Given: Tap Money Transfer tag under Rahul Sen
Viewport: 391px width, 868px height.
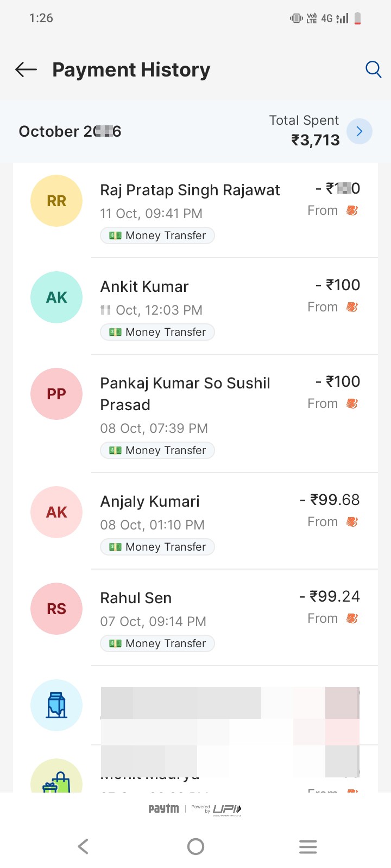Looking at the screenshot, I should click(157, 643).
